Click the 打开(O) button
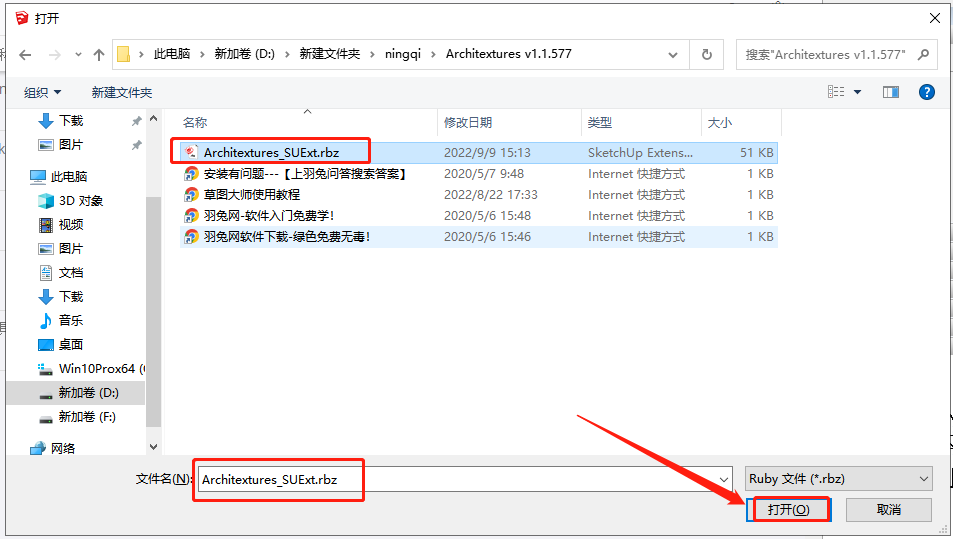Screen dimensions: 953x539 pyautogui.click(x=788, y=509)
